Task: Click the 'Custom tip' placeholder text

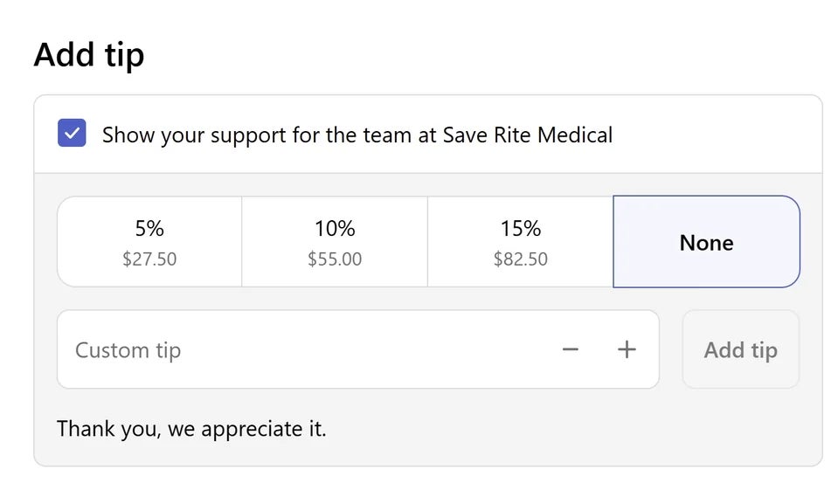Action: coord(128,350)
